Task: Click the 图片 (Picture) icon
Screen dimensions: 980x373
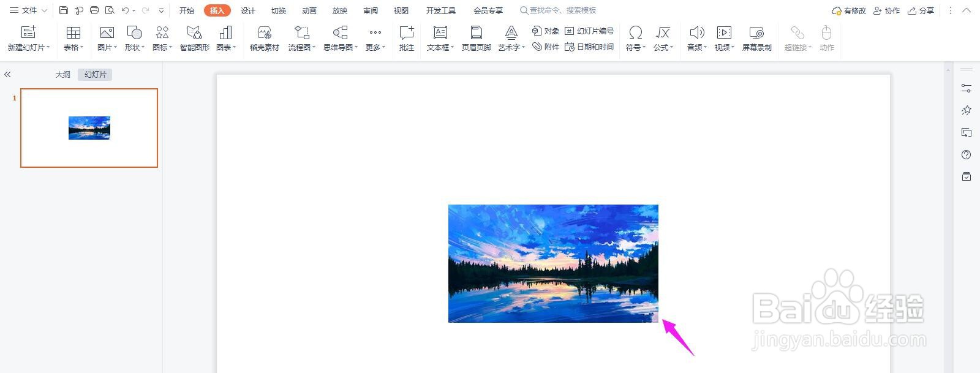Action: [x=107, y=32]
